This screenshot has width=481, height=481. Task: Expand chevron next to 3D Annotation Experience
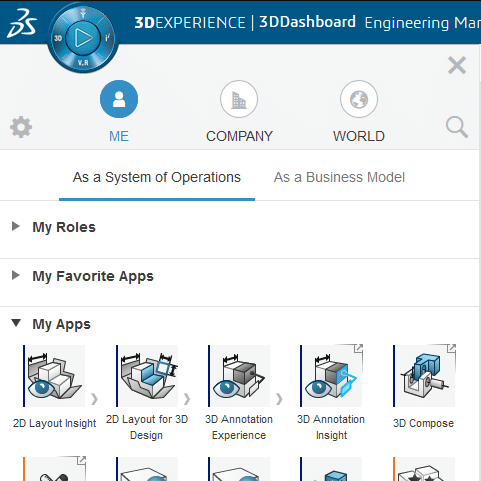(279, 399)
